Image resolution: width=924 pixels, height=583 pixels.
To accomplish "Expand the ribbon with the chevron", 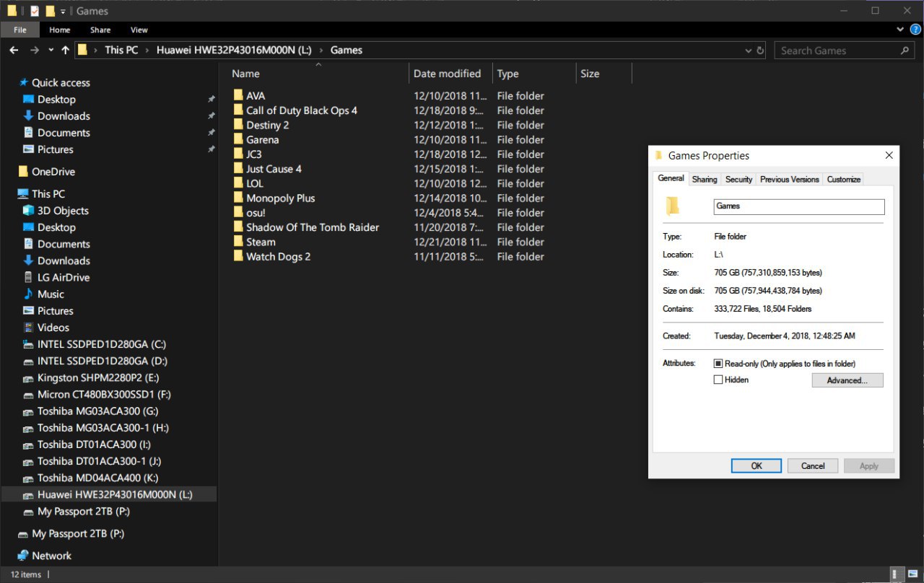I will pyautogui.click(x=899, y=30).
